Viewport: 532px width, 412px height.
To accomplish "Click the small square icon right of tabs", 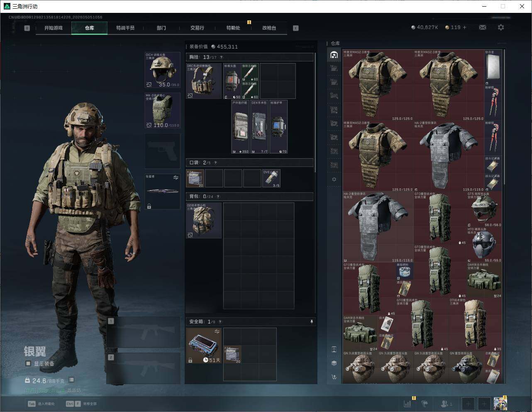I will (x=296, y=28).
